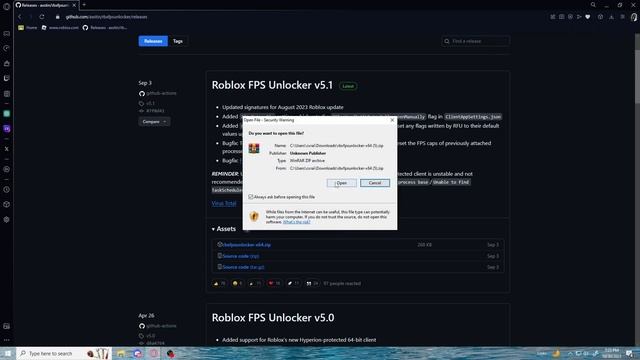
Task: Click the heart bookmark icon in address bar
Action: pyautogui.click(x=588, y=17)
